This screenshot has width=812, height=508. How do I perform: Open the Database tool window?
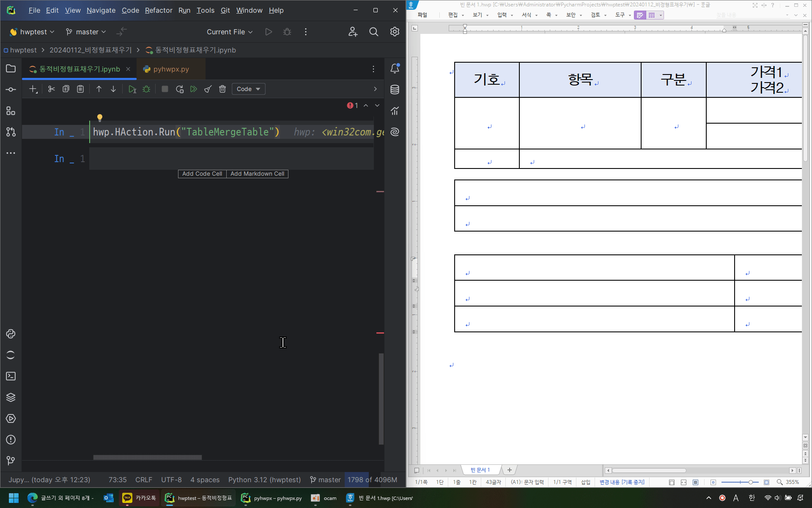(395, 89)
